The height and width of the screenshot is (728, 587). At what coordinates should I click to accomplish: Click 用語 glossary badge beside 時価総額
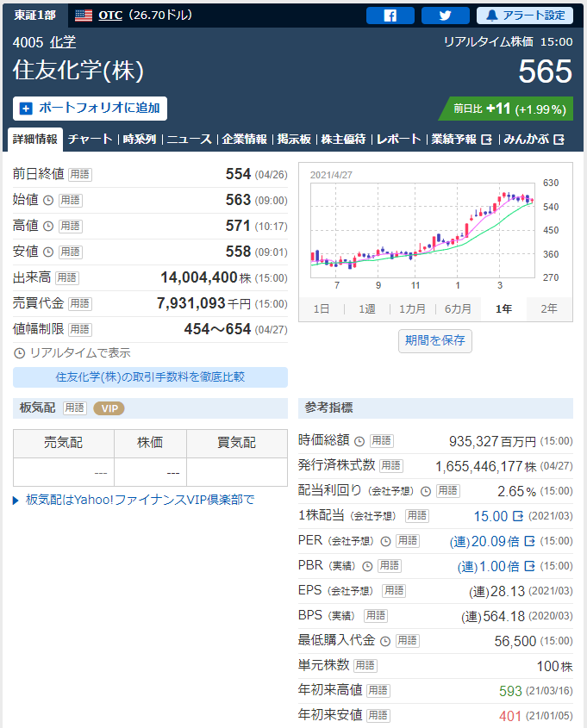(x=382, y=441)
